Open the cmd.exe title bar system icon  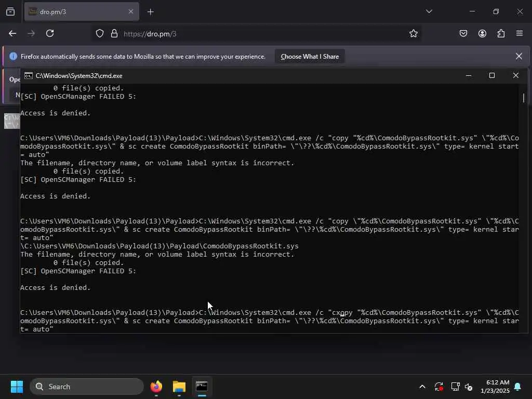click(29, 76)
